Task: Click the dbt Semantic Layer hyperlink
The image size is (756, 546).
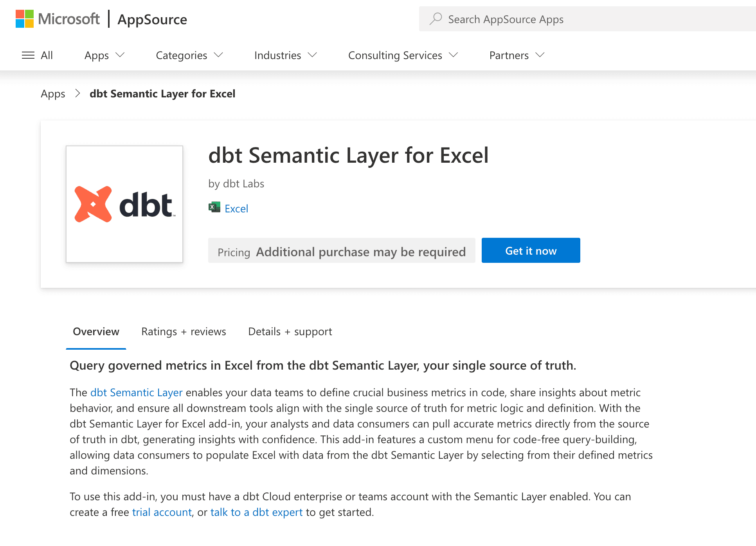Action: 137,392
